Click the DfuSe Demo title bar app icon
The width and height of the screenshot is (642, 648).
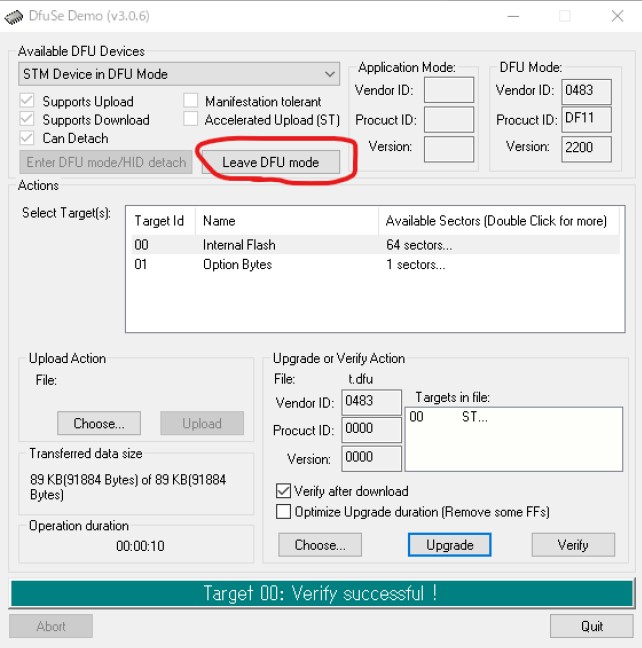point(15,16)
